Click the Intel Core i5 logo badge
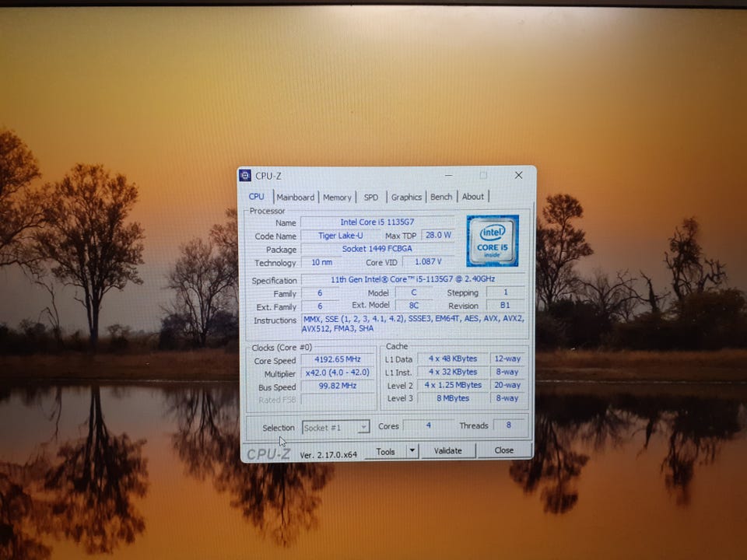 [x=493, y=240]
